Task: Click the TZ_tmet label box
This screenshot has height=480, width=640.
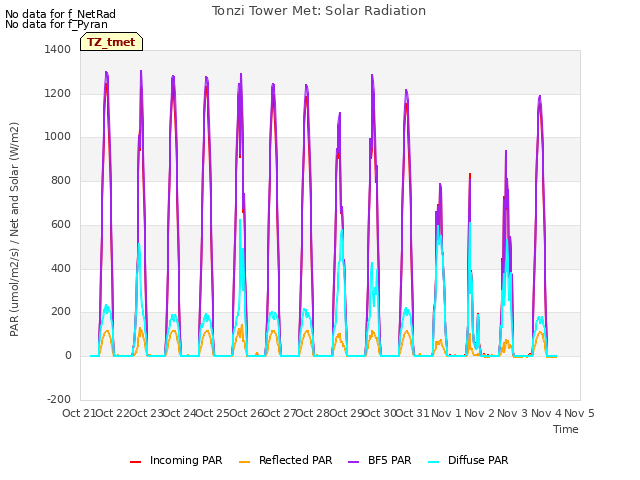Action: 111,42
